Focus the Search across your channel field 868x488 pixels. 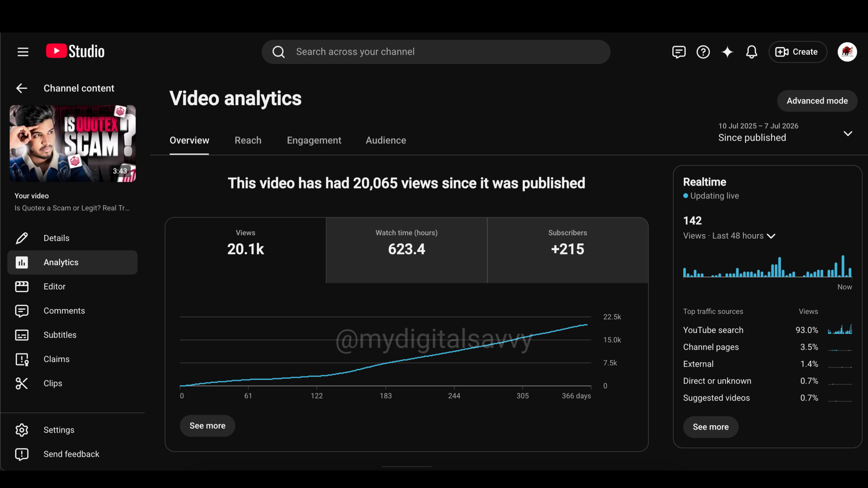(x=436, y=52)
